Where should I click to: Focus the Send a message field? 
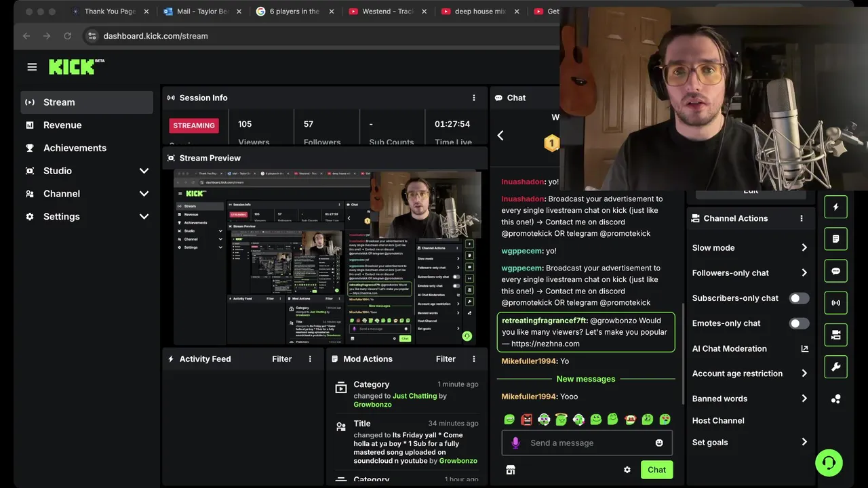(587, 443)
